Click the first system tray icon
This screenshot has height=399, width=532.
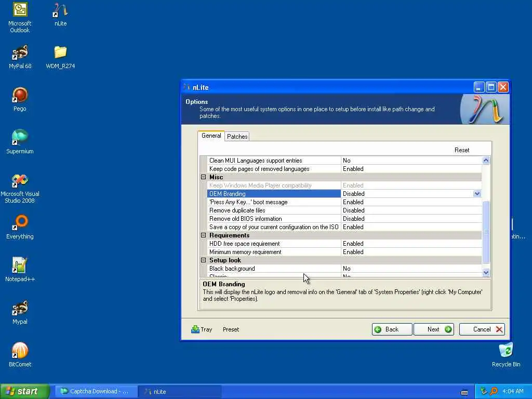(x=484, y=391)
